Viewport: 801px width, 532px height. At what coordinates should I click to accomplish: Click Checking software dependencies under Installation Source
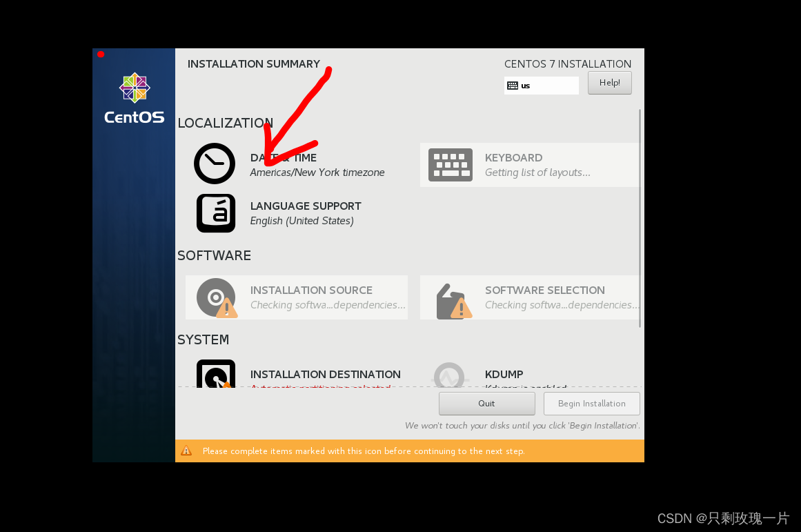pos(328,305)
